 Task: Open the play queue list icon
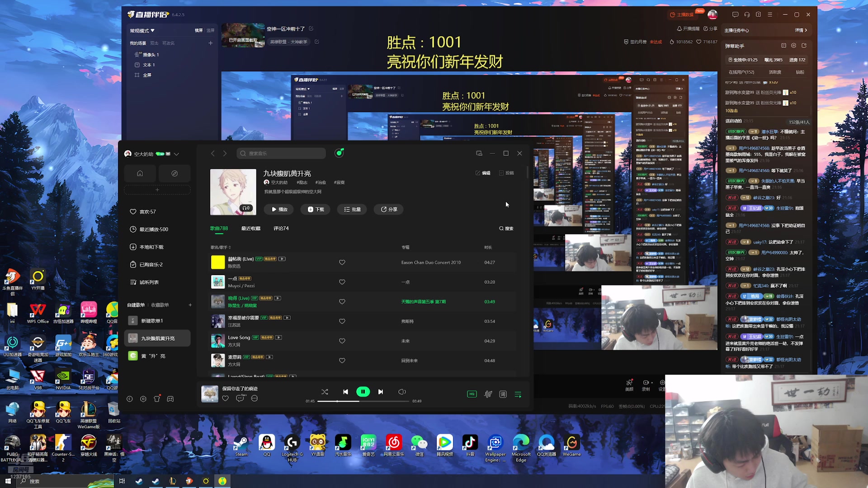(x=518, y=394)
